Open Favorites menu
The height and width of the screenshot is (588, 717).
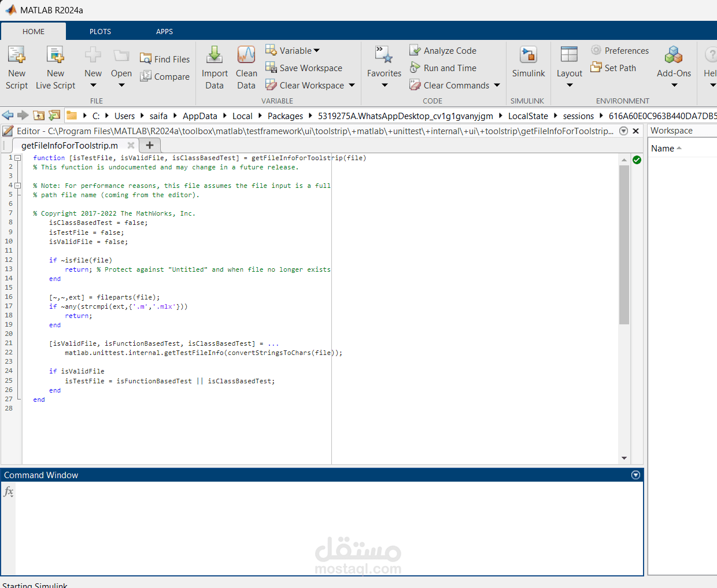point(384,68)
